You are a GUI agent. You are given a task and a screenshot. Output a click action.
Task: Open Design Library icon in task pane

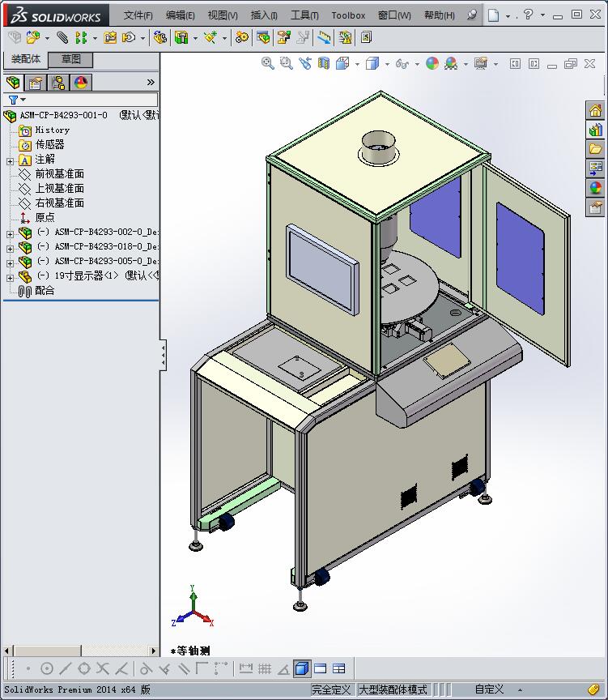(596, 130)
